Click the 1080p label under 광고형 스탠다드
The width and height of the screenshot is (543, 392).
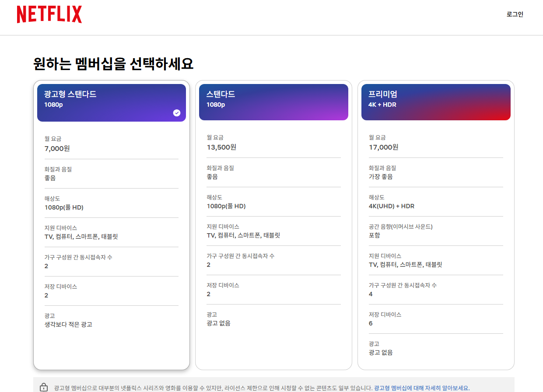pos(53,105)
